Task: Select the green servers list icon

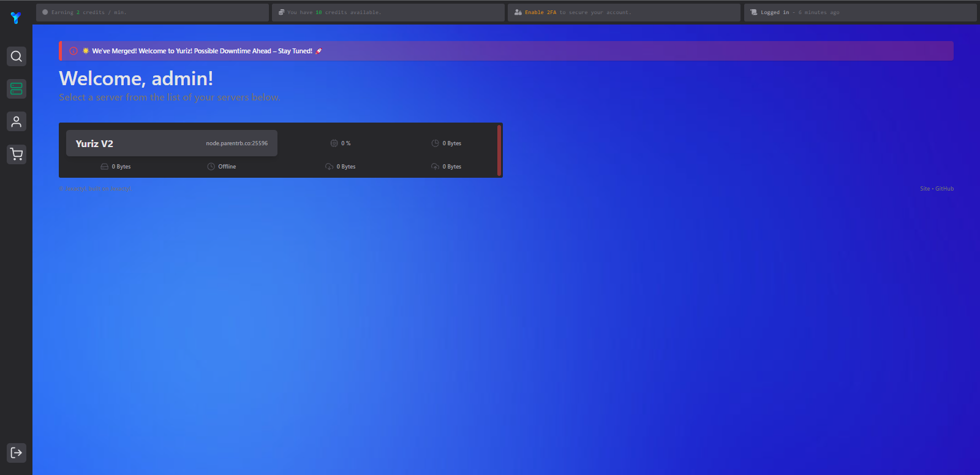Action: coord(17,89)
